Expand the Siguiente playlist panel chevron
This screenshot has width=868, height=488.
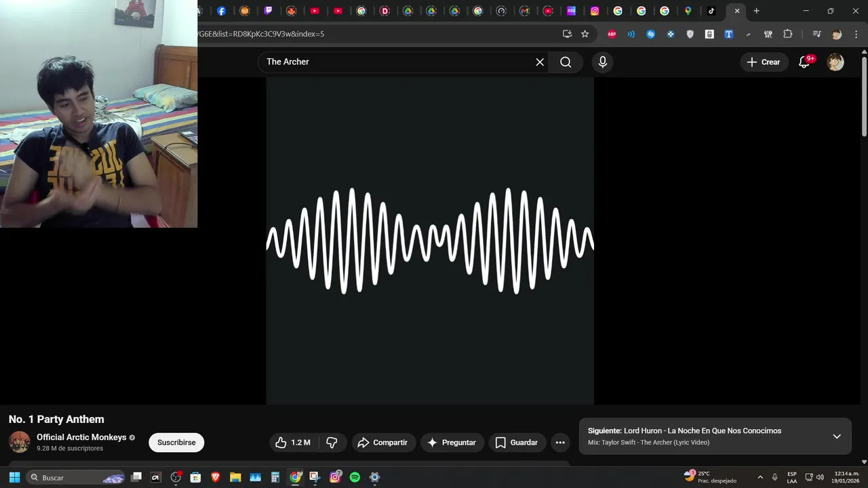[x=837, y=436]
